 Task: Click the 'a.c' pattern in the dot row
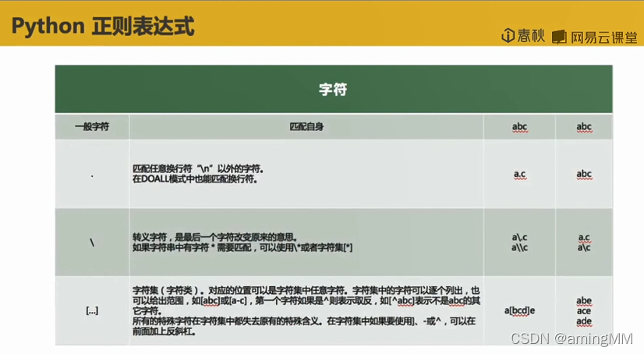pyautogui.click(x=519, y=175)
